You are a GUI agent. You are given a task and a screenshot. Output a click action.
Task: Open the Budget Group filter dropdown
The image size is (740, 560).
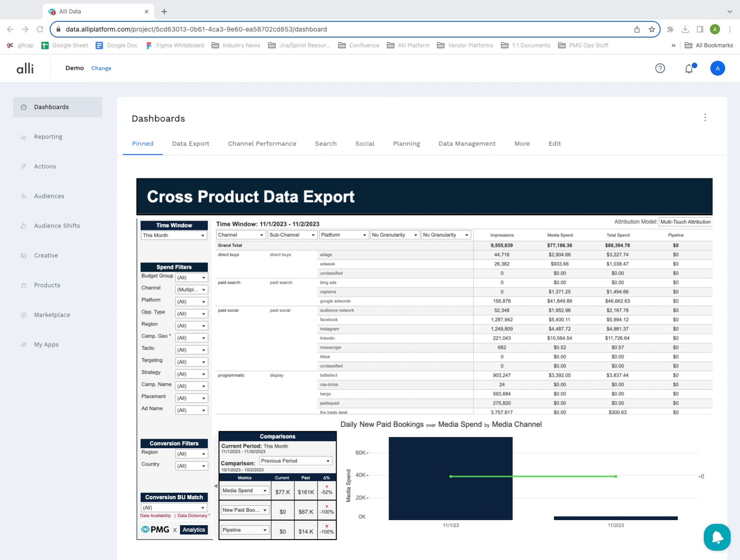[192, 278]
